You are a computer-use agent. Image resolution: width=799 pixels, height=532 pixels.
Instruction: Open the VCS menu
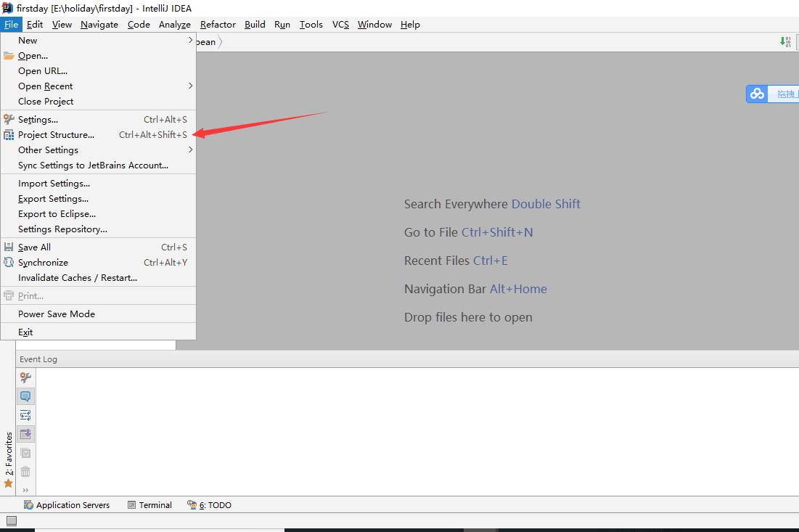pos(340,25)
